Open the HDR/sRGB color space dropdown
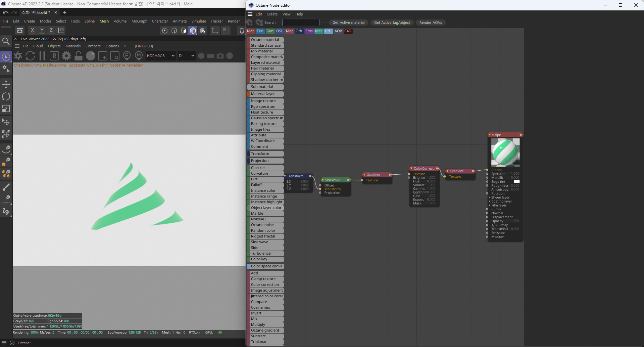The width and height of the screenshot is (644, 347). click(x=160, y=56)
